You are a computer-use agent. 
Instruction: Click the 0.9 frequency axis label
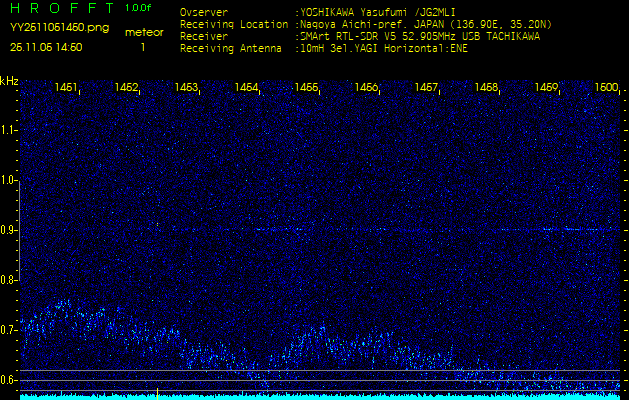pos(9,230)
